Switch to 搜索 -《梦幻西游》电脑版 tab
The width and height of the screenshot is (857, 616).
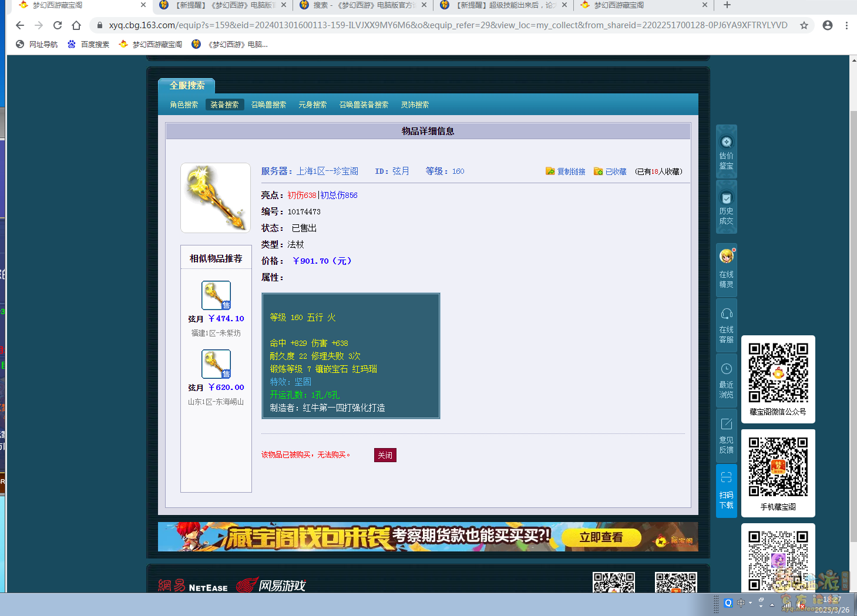point(362,5)
